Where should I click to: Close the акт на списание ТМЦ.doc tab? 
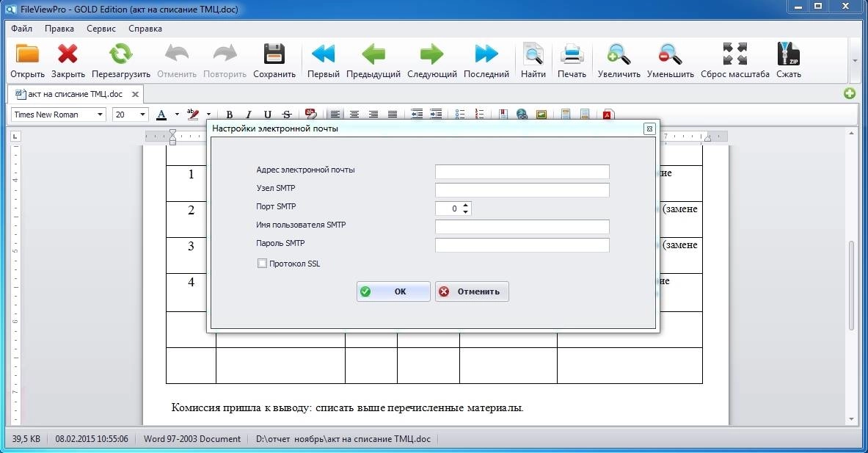click(134, 94)
